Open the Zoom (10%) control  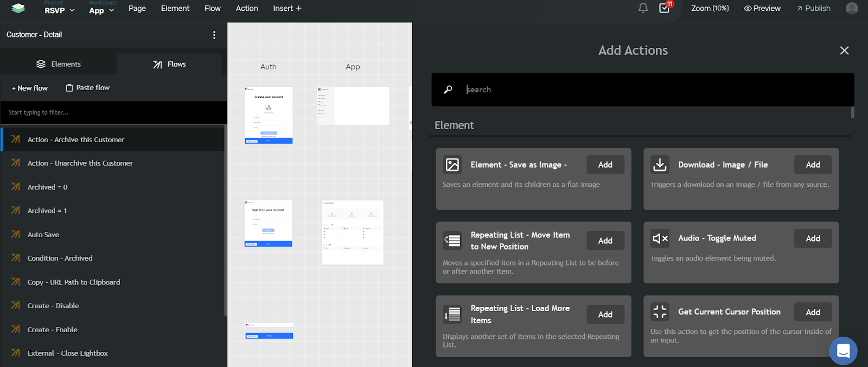point(710,8)
